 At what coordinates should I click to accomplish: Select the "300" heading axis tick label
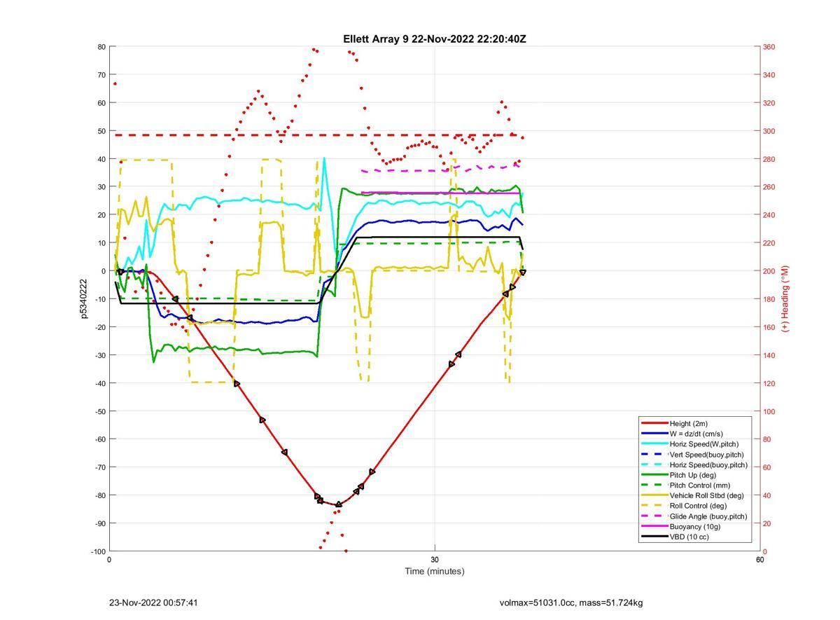click(769, 131)
